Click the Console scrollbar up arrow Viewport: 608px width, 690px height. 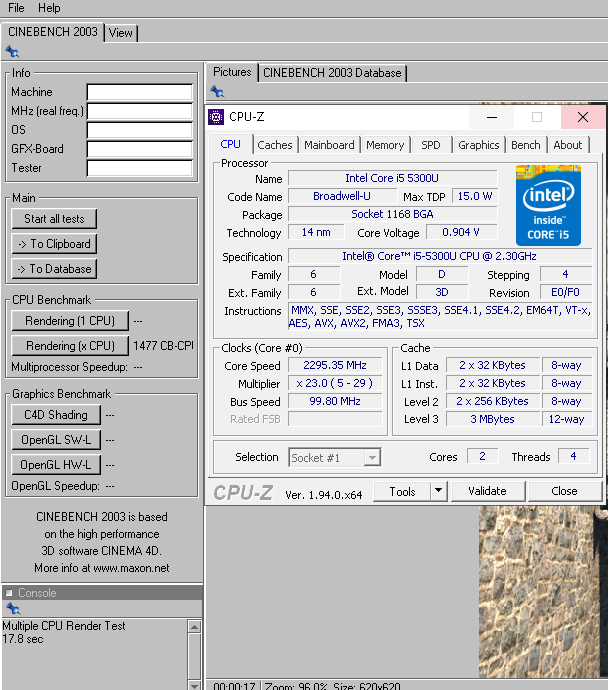tap(194, 627)
